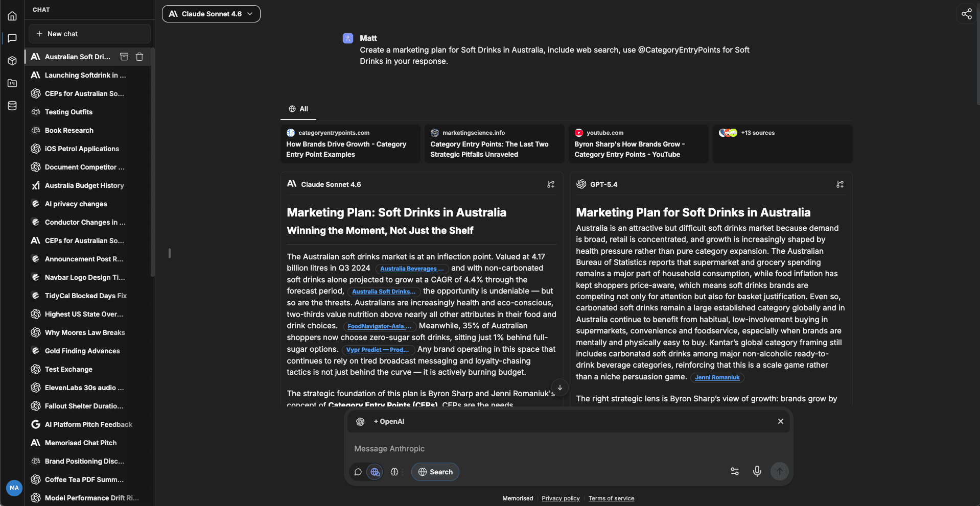Click the New chat button

[x=89, y=34]
